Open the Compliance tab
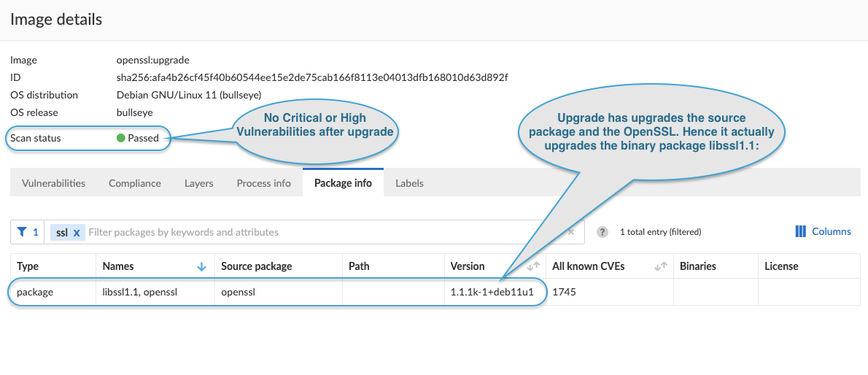The image size is (868, 375). point(135,183)
